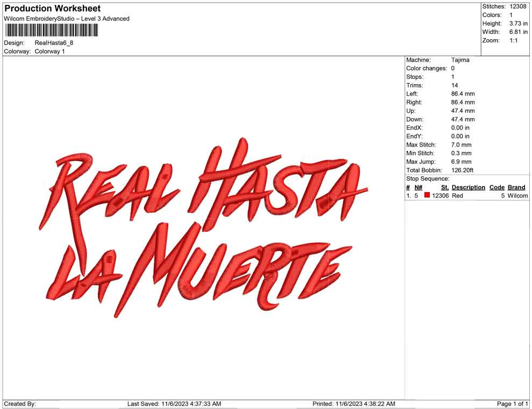Viewport: 532px width, 409px height.
Task: Click the 'Printed' timestamp in footer
Action: pos(354,404)
